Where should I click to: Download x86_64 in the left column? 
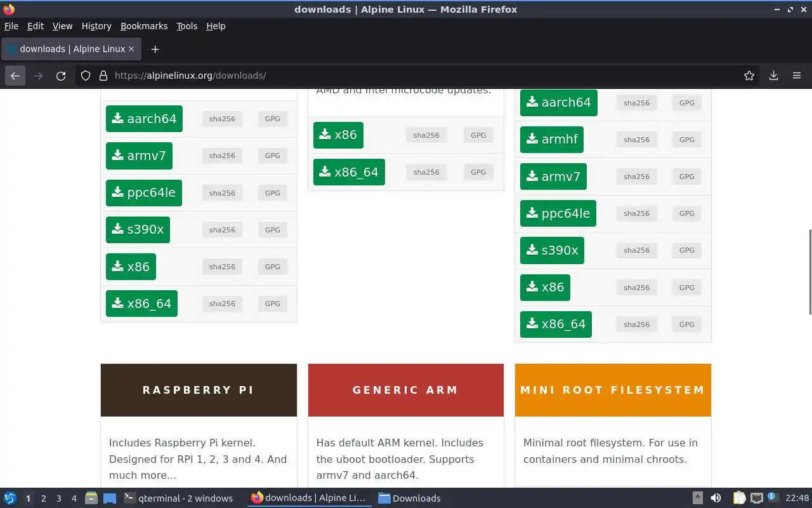141,304
